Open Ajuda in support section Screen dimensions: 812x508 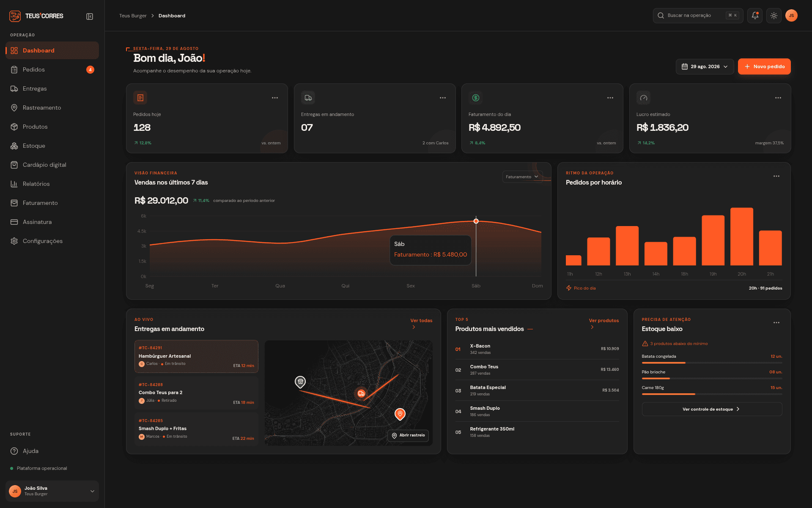pos(52,451)
